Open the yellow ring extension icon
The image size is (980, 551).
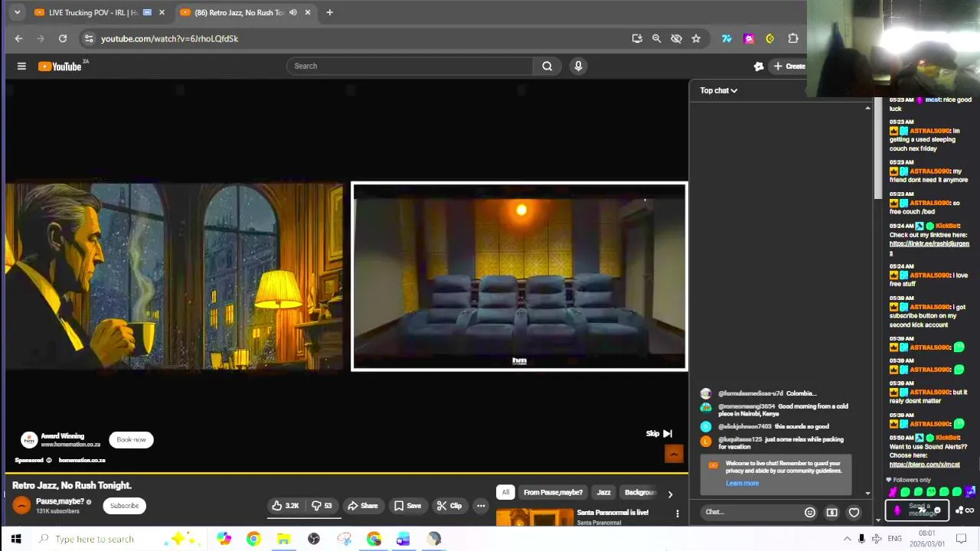pos(770,38)
